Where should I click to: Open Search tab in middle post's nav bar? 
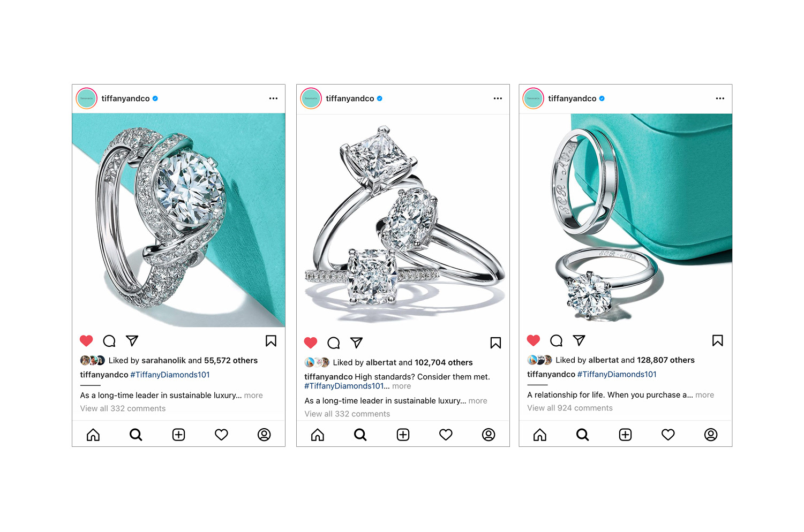pos(360,435)
